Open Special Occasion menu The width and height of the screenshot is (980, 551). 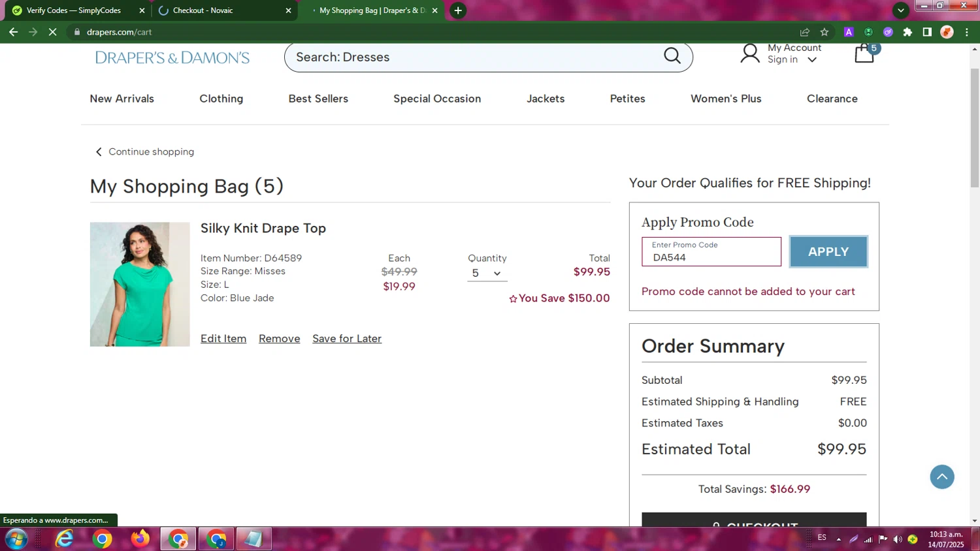(x=437, y=99)
